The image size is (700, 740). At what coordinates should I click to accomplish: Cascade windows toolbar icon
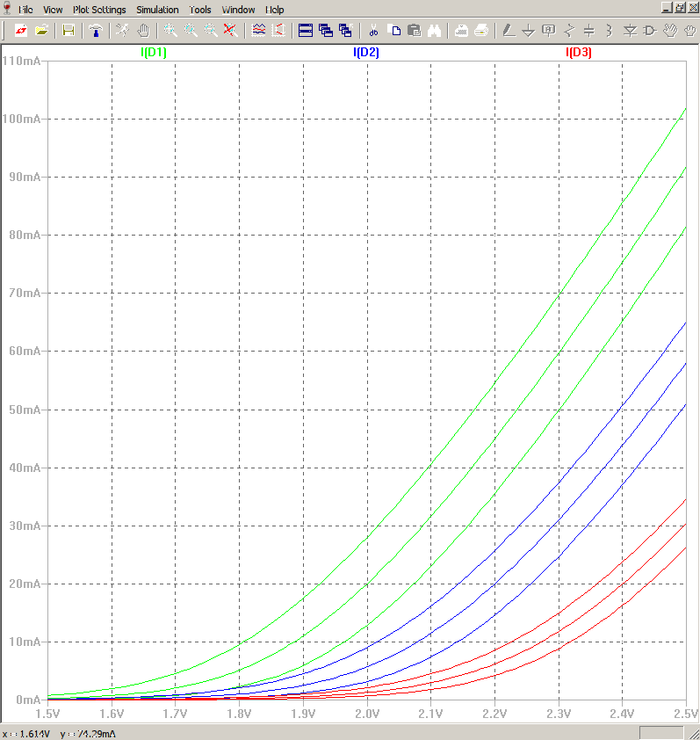(x=326, y=31)
